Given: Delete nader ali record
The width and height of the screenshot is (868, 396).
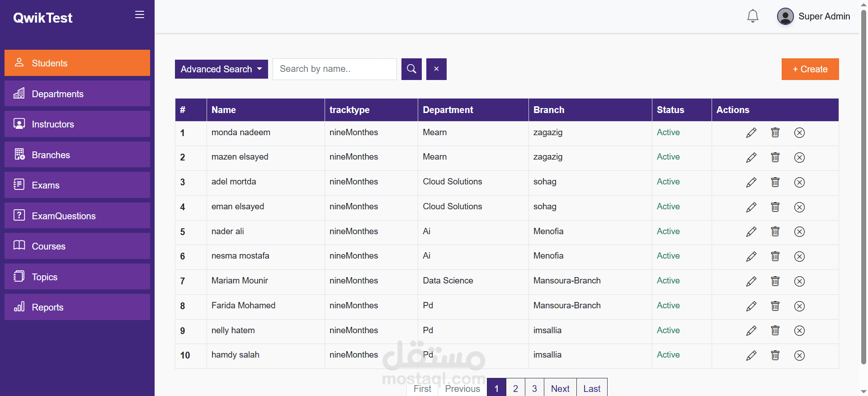Looking at the screenshot, I should 775,231.
